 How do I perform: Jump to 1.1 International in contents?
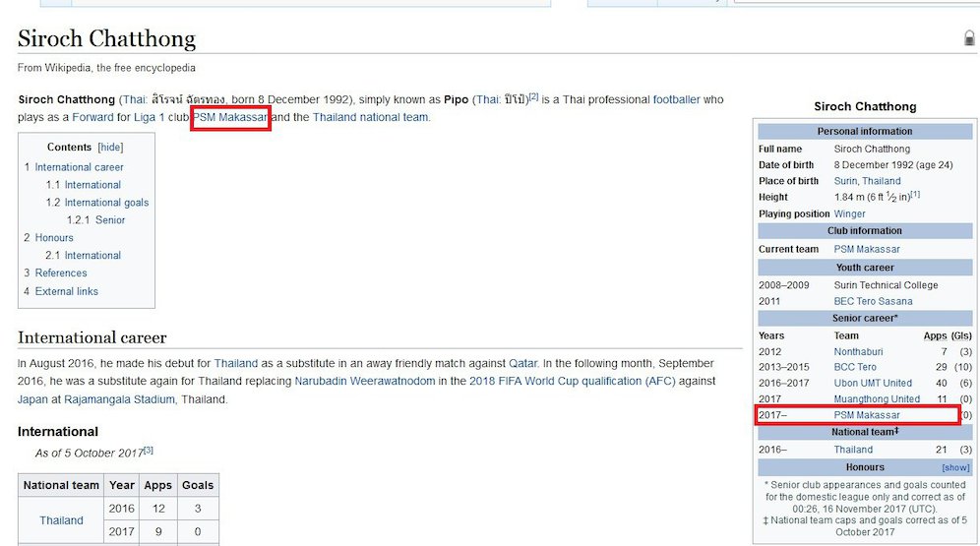point(92,185)
